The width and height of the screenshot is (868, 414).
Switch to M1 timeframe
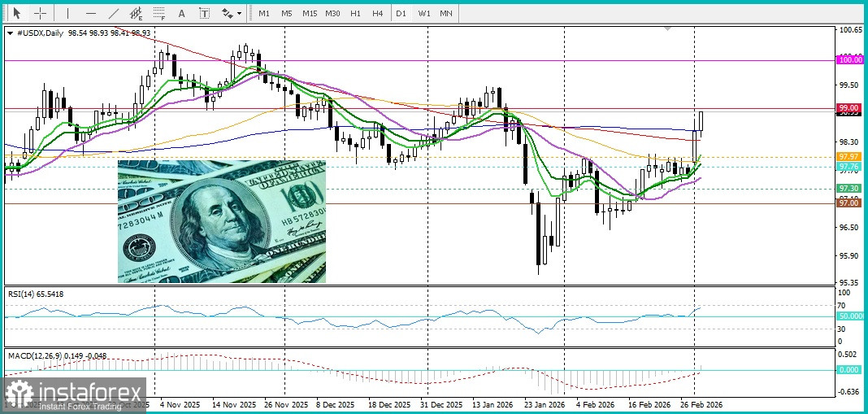264,14
